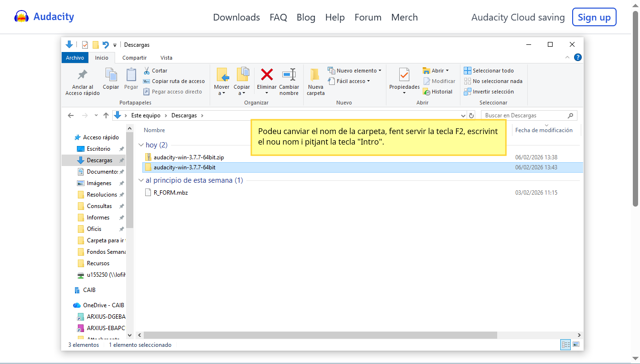640x364 pixels.
Task: Click the Sign up button
Action: [x=594, y=17]
